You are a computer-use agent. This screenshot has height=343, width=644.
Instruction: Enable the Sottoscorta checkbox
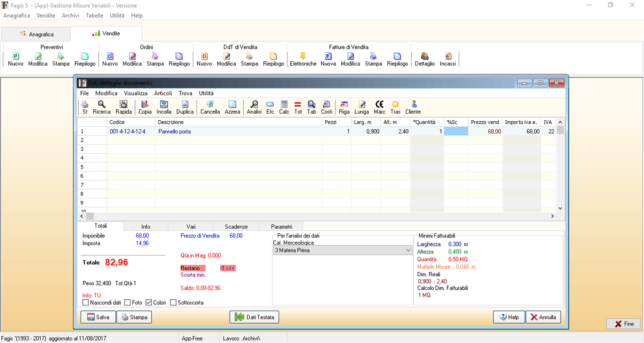(174, 303)
